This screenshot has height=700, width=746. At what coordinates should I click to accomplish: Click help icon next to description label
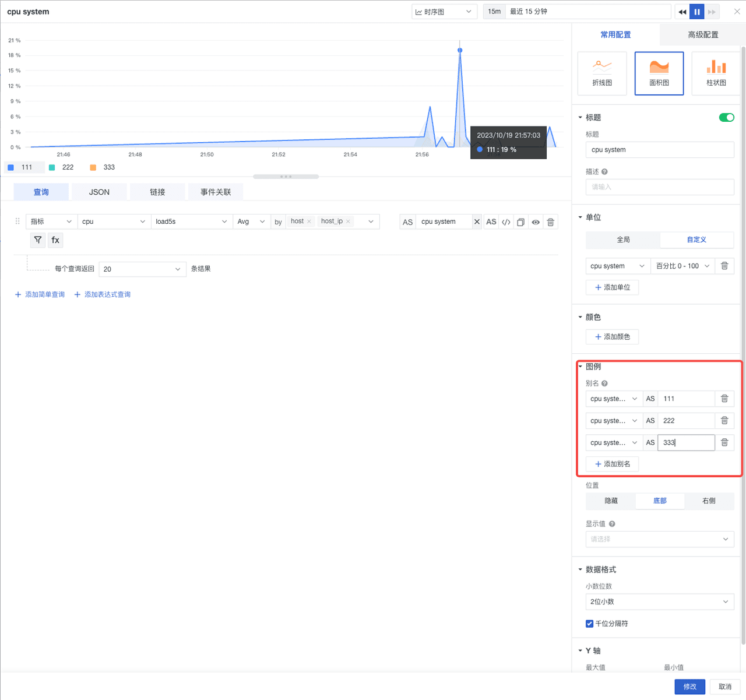pos(604,171)
